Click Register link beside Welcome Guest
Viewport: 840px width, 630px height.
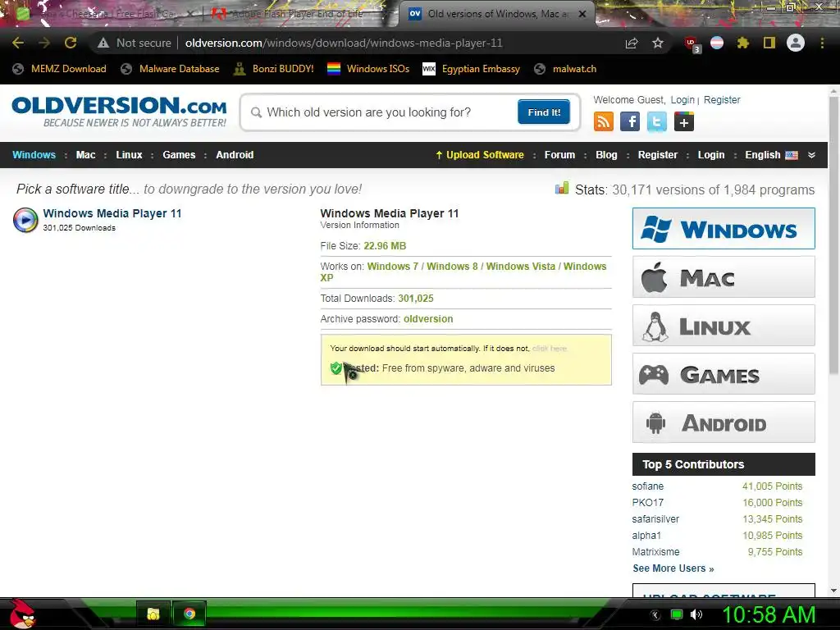coord(722,99)
